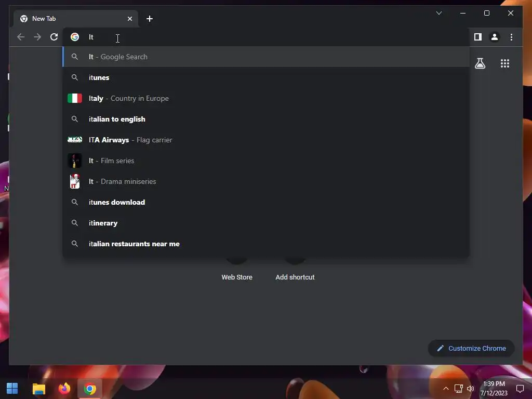Open the Chrome side panel

tap(478, 37)
